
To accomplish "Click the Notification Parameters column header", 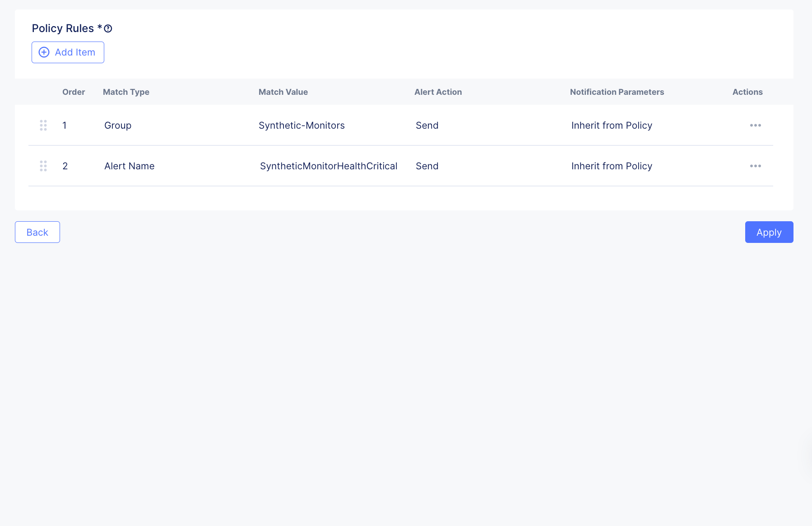I will [617, 92].
